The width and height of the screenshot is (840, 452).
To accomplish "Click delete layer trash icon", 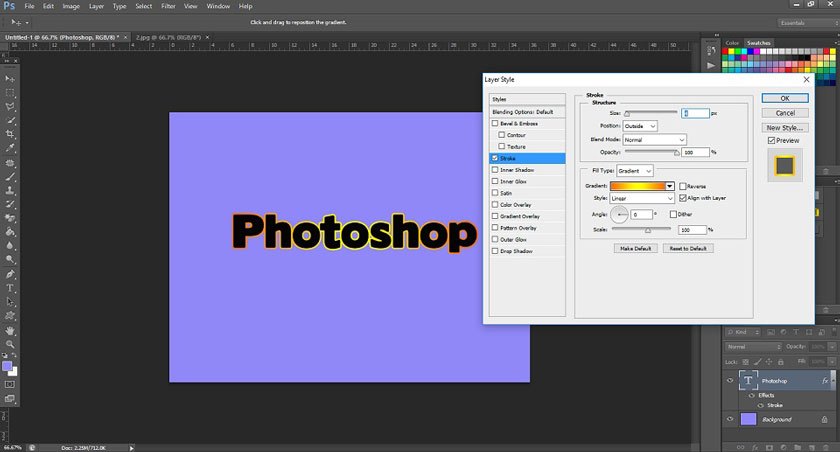I will pos(826,447).
